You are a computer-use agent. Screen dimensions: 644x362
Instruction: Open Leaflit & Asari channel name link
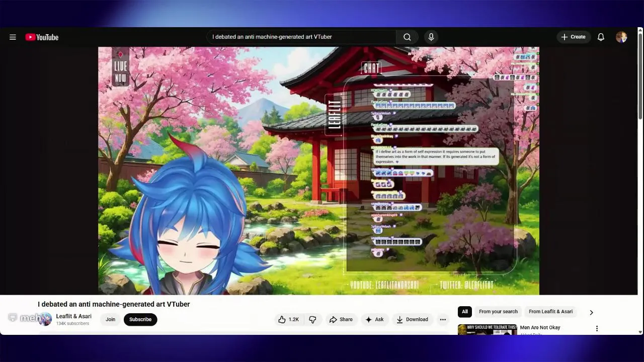click(x=74, y=316)
